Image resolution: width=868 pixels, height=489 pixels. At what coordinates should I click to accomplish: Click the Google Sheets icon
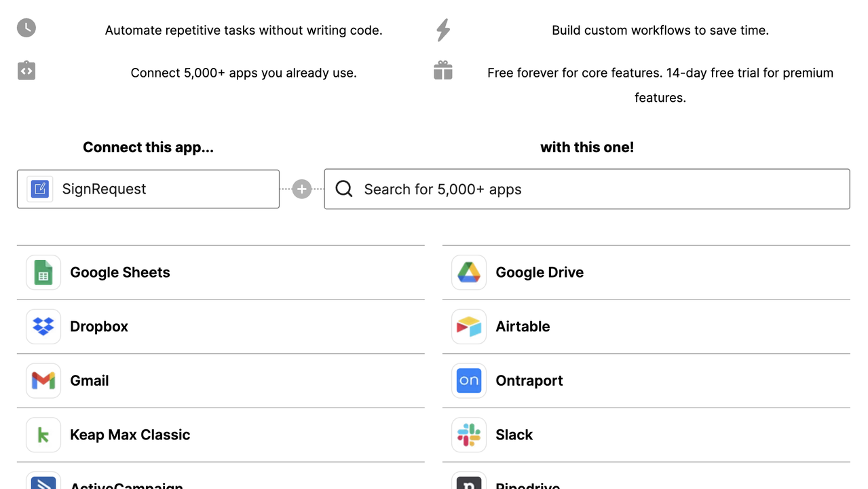[x=43, y=272]
